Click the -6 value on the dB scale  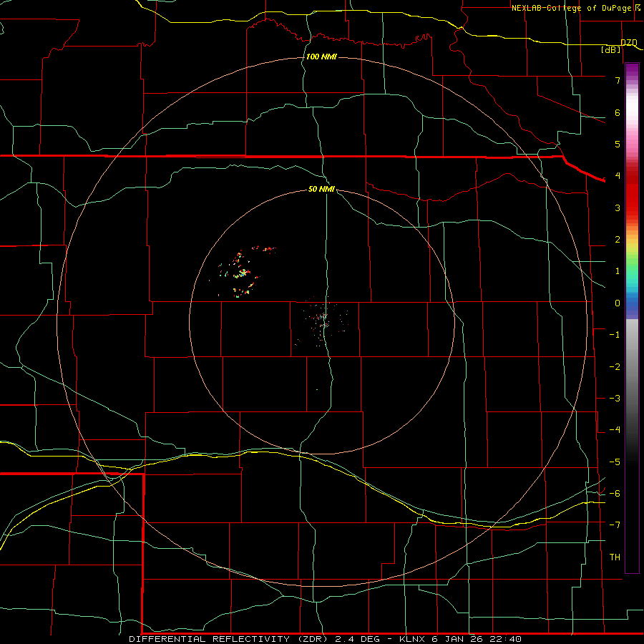[615, 493]
